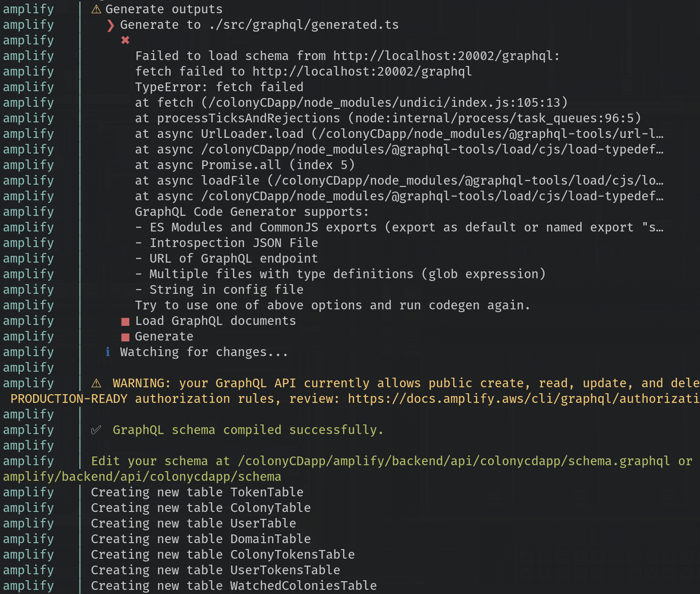
Task: Click 'at async Promise.all (index 5)' line
Action: point(245,165)
